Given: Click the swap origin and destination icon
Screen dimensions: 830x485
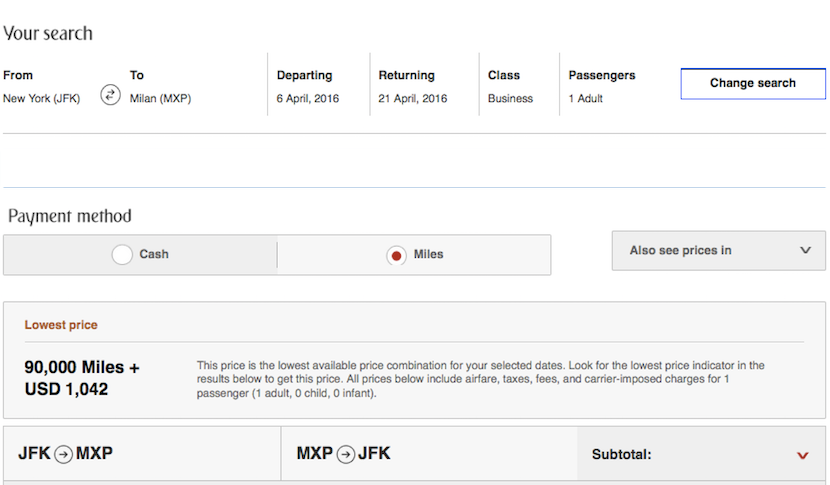Looking at the screenshot, I should pos(110,95).
